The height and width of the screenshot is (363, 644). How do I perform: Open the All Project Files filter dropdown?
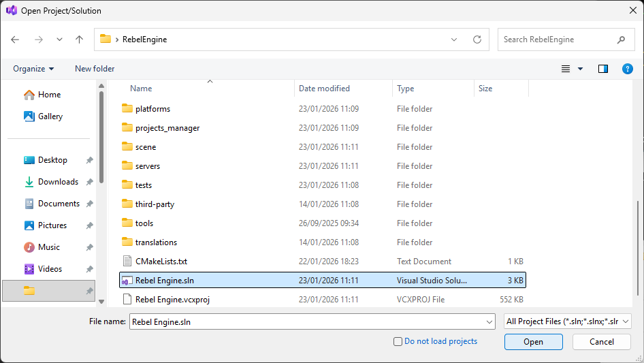coord(568,321)
